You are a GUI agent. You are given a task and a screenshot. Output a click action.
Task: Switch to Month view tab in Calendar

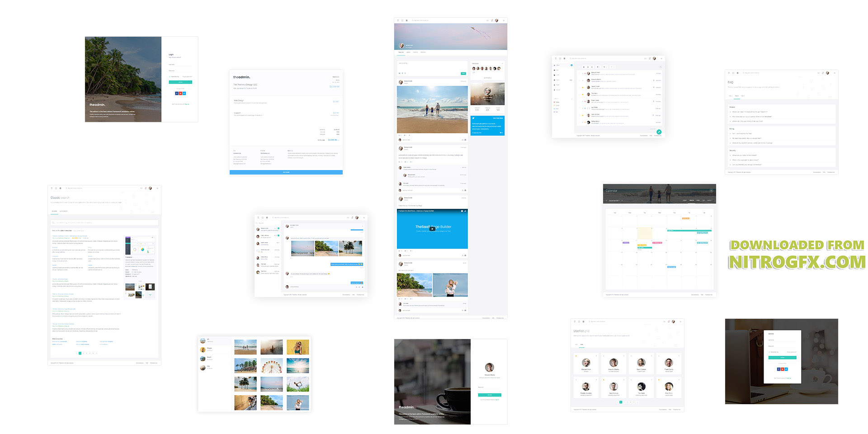click(x=691, y=200)
